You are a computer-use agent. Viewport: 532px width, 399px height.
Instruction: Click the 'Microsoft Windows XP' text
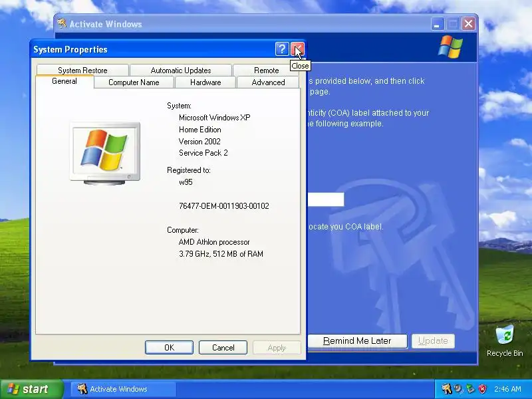214,118
